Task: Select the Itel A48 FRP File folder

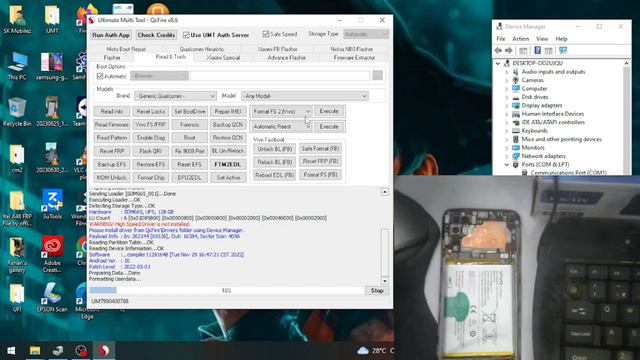Action: (x=17, y=208)
